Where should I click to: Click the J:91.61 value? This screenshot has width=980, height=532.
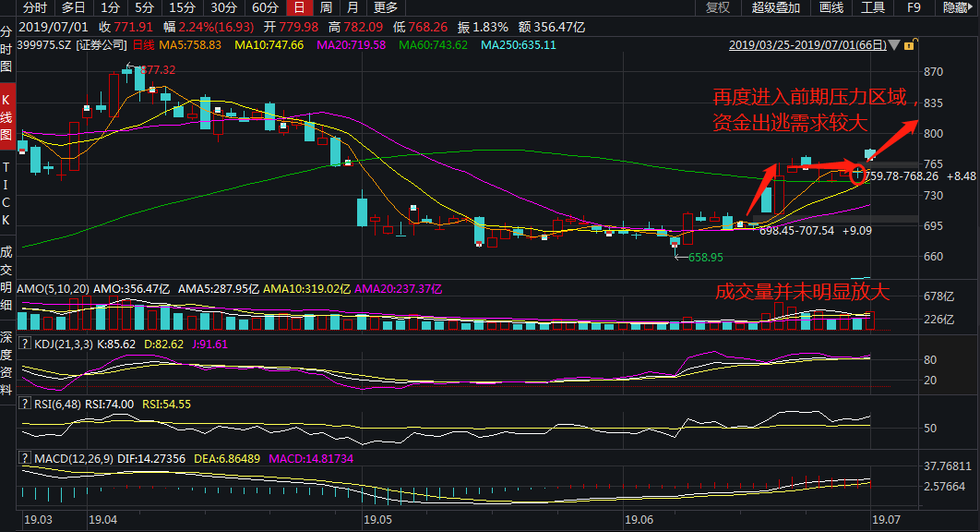[209, 344]
